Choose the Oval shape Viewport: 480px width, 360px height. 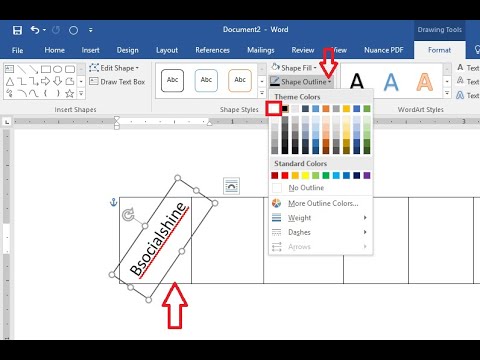[x=58, y=69]
